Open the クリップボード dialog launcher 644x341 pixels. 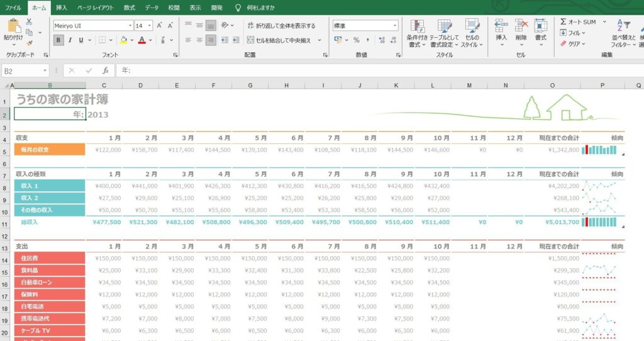pos(46,55)
